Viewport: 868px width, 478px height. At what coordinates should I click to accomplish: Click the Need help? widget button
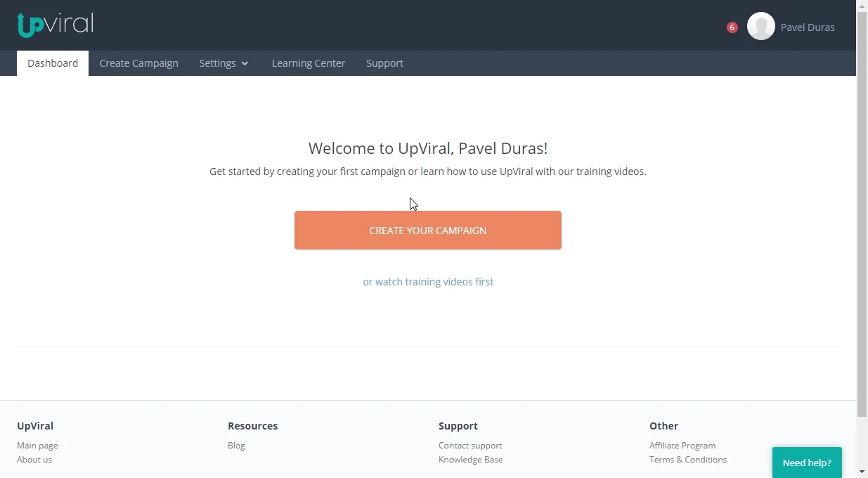pyautogui.click(x=807, y=463)
